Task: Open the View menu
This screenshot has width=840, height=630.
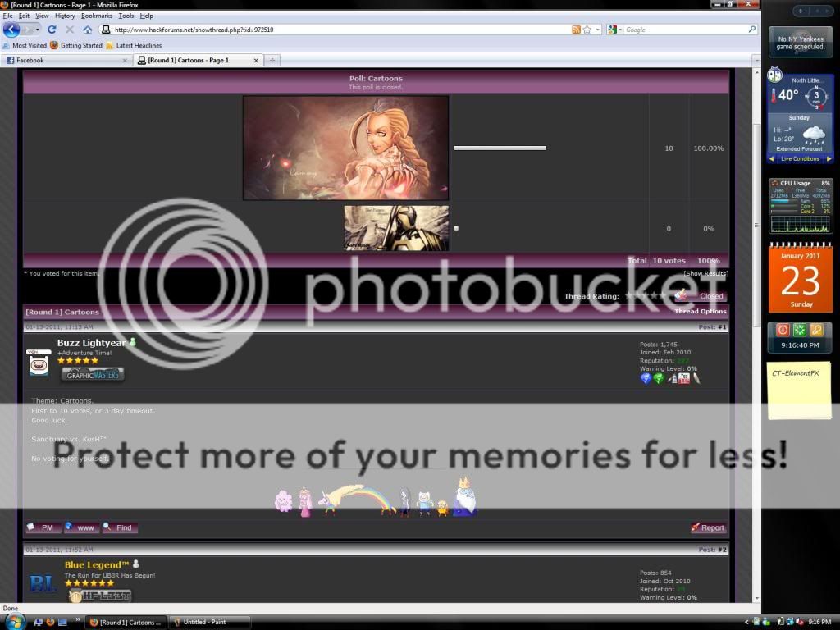Action: pyautogui.click(x=43, y=16)
